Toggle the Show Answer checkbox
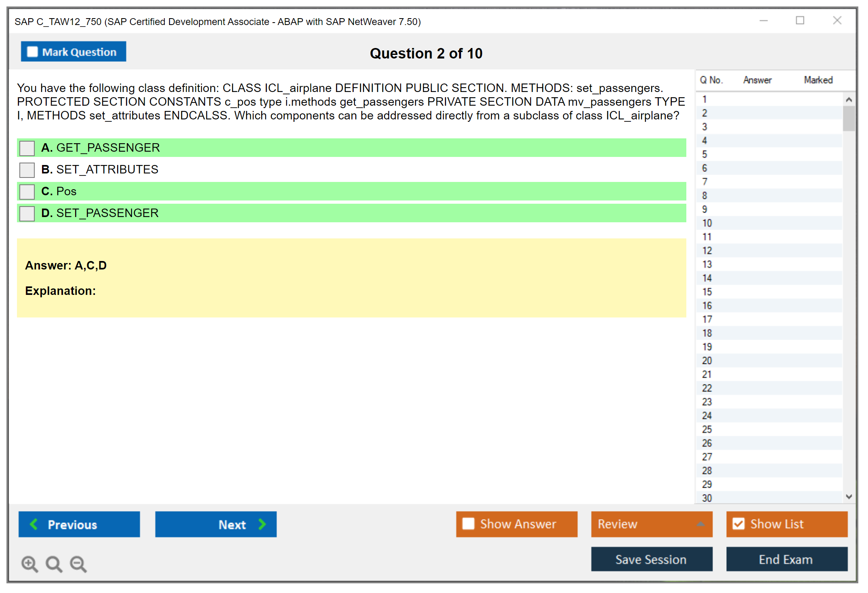The image size is (868, 593). tap(468, 524)
